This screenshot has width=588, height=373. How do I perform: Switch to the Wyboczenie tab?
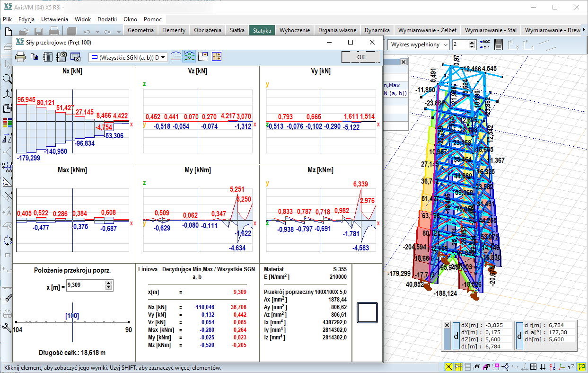click(294, 30)
